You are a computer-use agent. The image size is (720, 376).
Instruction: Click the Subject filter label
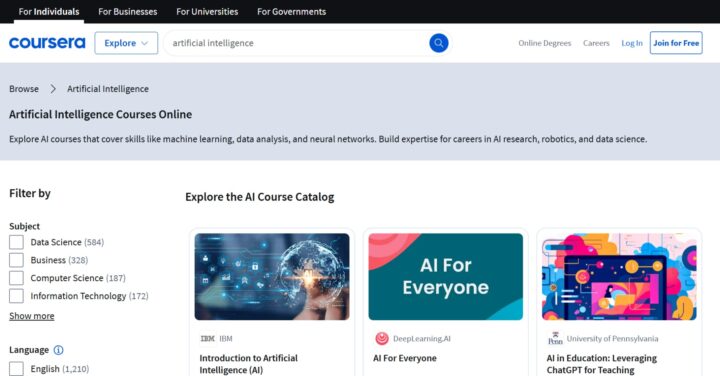(x=24, y=226)
